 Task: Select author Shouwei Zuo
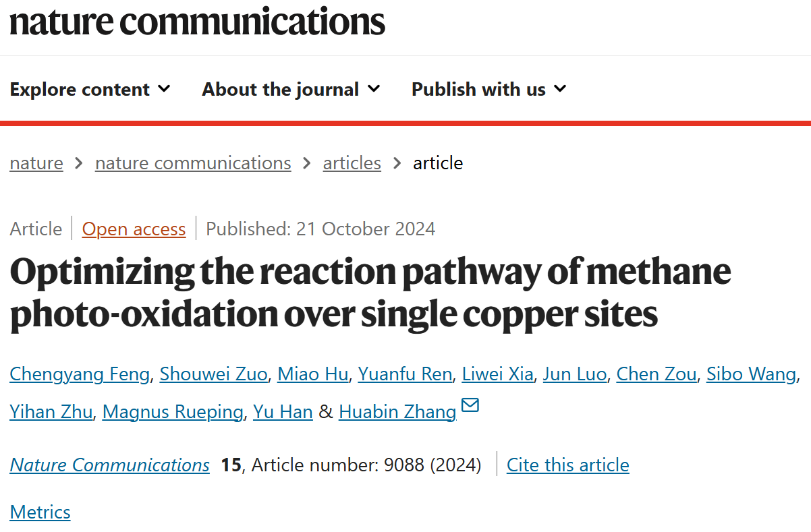213,374
